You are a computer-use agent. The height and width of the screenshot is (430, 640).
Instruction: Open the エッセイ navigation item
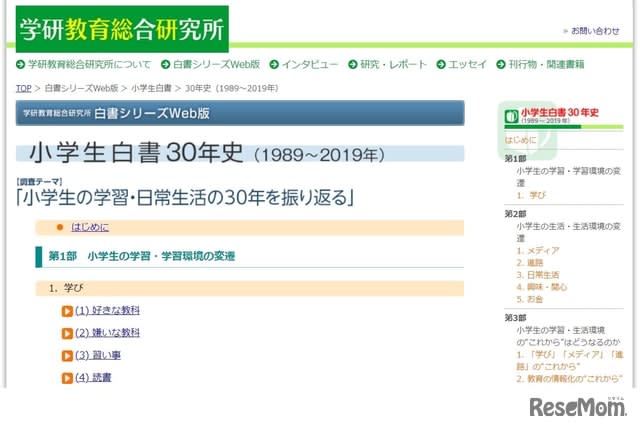467,64
